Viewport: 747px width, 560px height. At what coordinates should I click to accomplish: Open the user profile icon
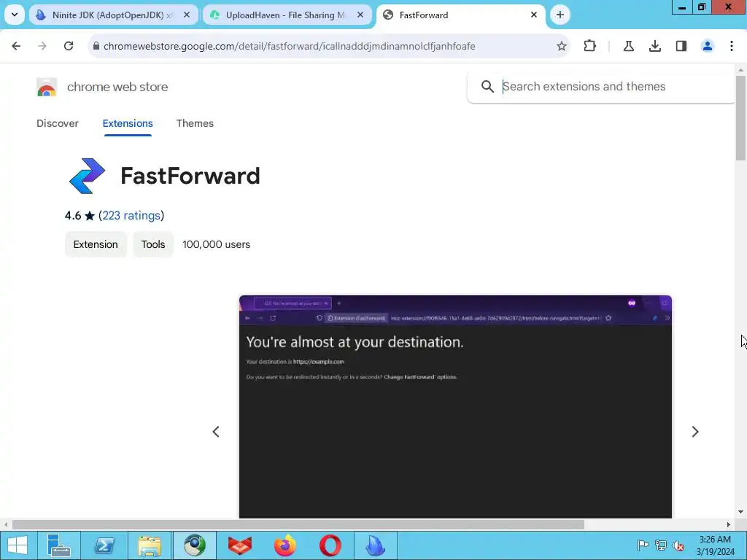tap(708, 46)
